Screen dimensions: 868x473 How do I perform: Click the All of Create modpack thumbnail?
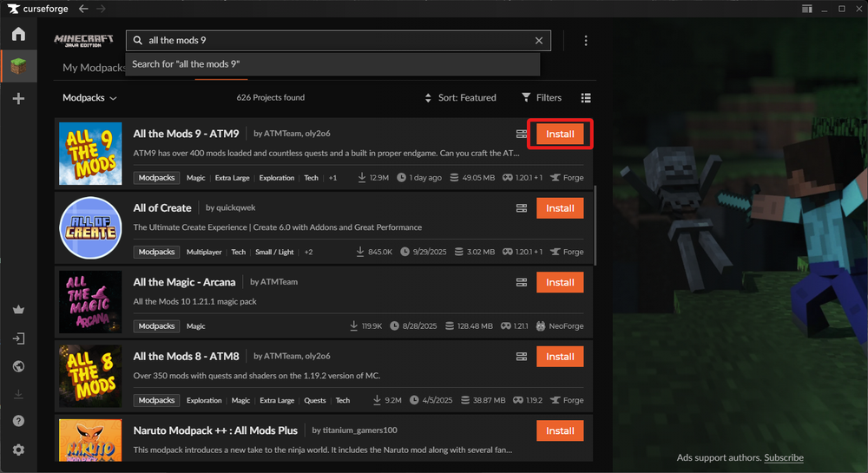tap(90, 227)
